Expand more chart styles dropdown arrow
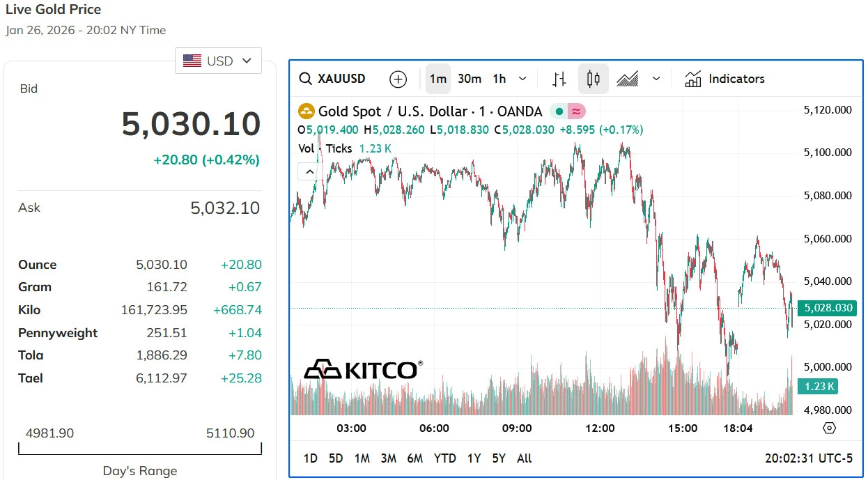This screenshot has height=480, width=868. pyautogui.click(x=656, y=79)
